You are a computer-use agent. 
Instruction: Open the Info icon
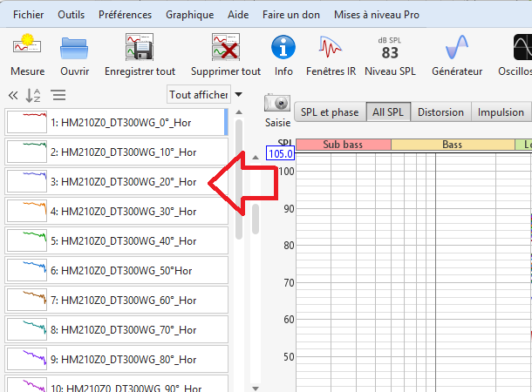283,47
